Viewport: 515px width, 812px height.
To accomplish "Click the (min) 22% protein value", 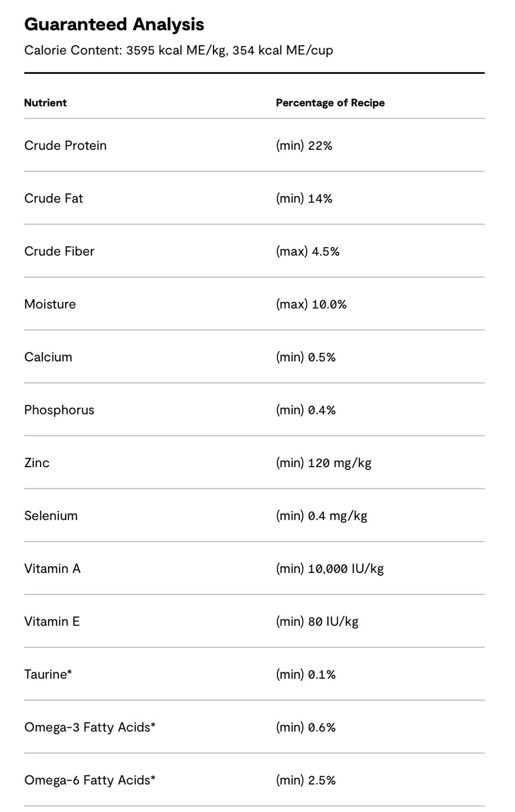I will (x=304, y=146).
